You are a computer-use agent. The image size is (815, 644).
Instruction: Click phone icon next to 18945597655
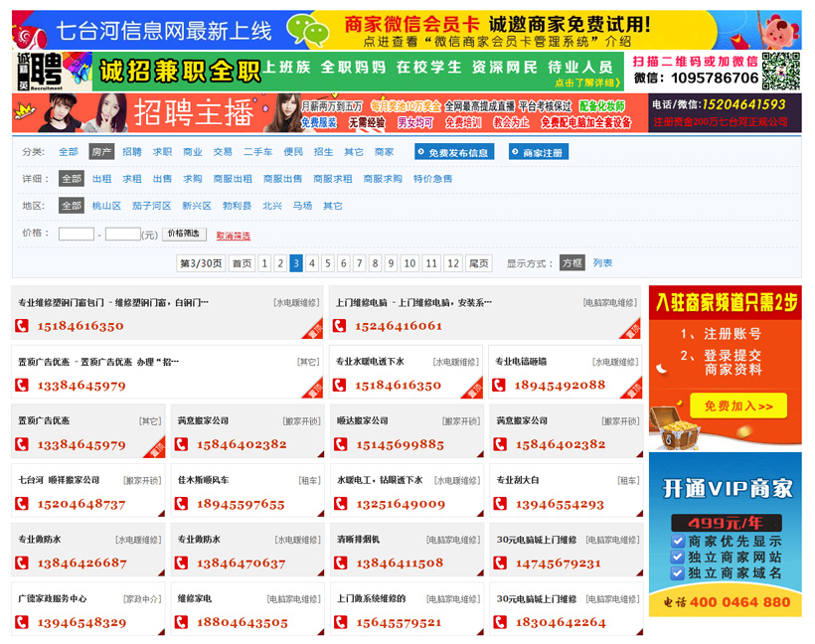(182, 505)
